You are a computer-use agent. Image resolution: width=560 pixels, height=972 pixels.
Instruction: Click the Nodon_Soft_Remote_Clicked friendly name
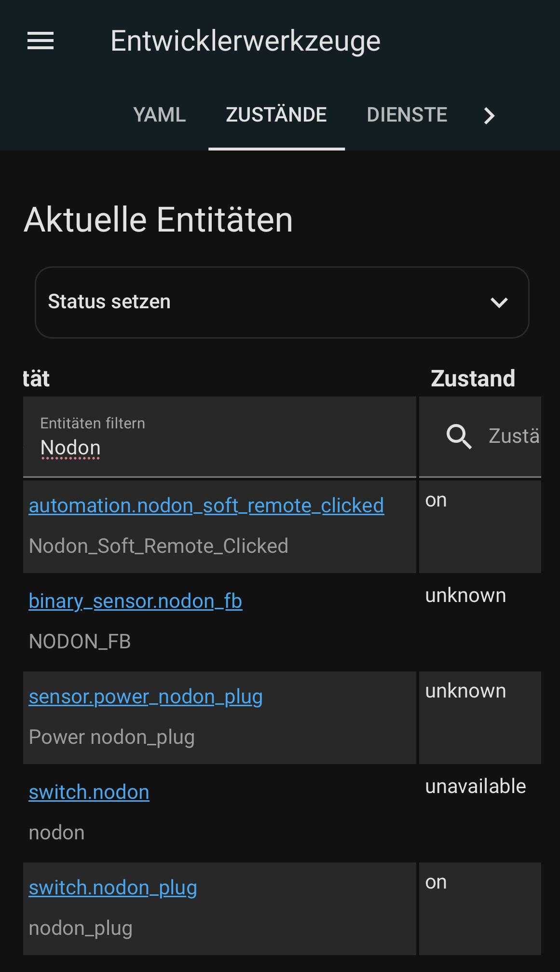click(158, 547)
